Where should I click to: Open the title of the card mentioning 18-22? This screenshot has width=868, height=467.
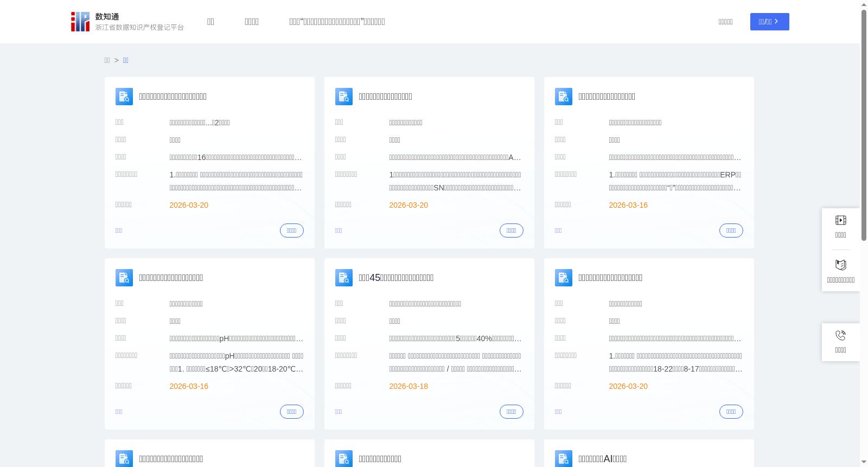pyautogui.click(x=610, y=278)
